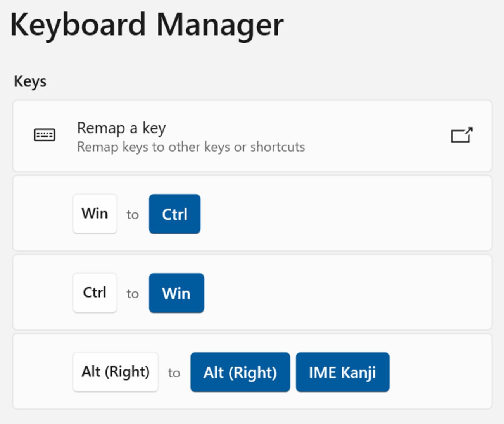This screenshot has height=424, width=504.
Task: Click the keyboard icon beside Remap a key
Action: click(45, 135)
